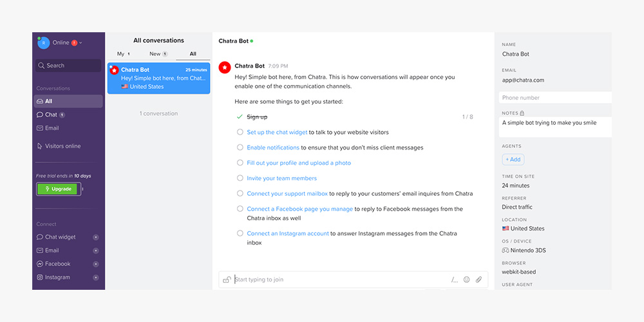
Task: Open Fill out your profile and upload a photo
Action: [299, 163]
